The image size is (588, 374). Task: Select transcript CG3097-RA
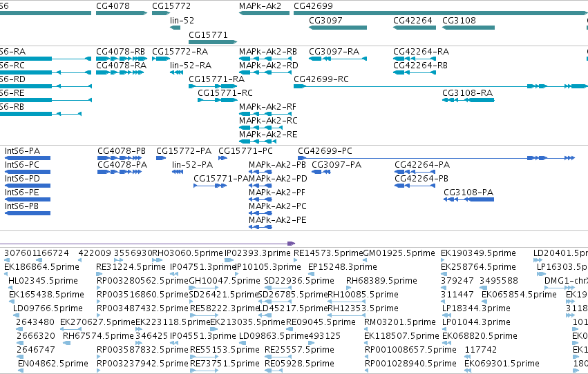click(x=338, y=59)
